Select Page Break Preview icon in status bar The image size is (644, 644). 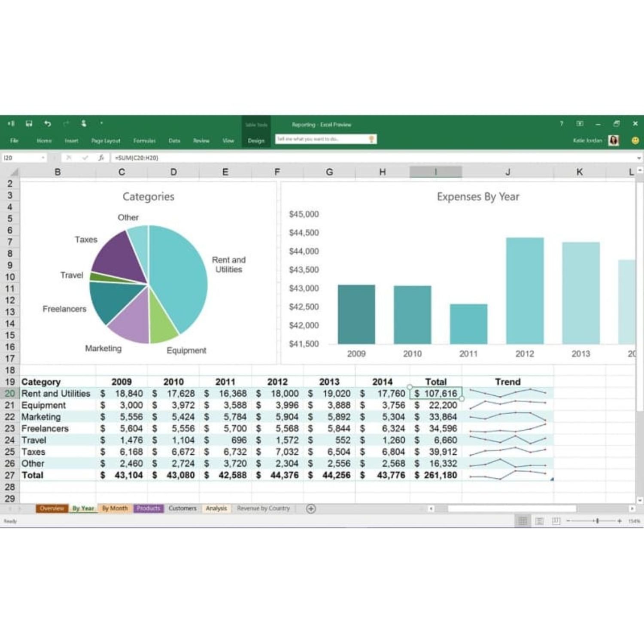coord(556,521)
